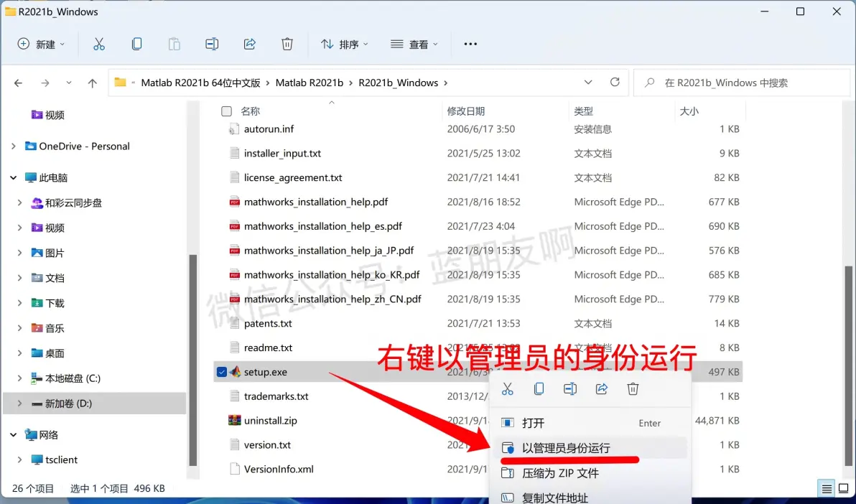Click the Copy icon in the context menu
The image size is (856, 504).
(x=539, y=389)
